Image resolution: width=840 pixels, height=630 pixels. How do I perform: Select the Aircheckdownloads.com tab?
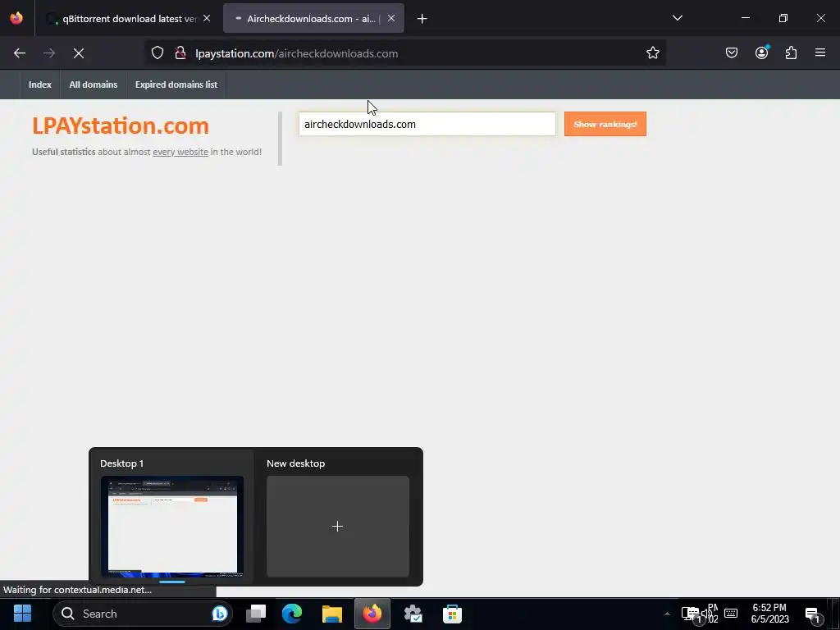click(313, 19)
